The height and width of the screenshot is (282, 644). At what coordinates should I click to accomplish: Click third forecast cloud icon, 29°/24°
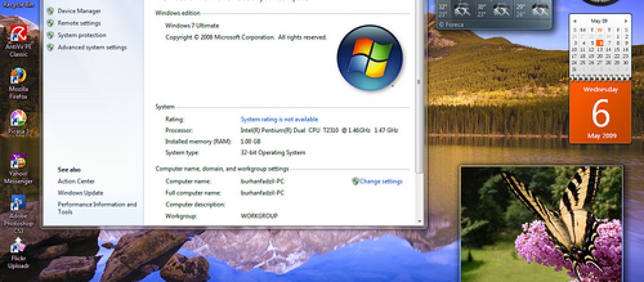pyautogui.click(x=539, y=9)
